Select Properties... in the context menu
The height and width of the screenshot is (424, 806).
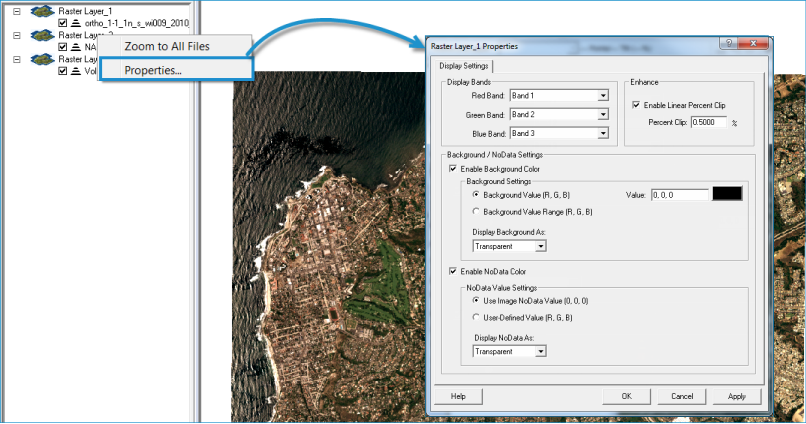[176, 70]
